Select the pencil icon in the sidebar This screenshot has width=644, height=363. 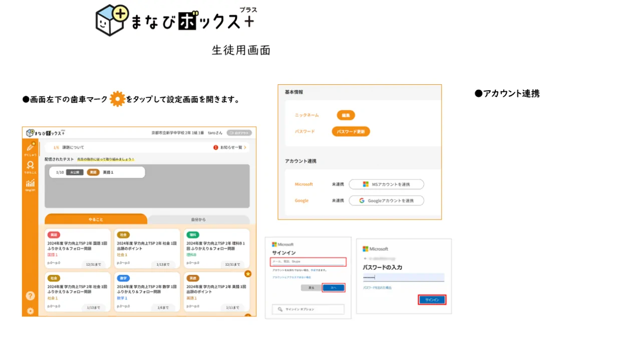point(30,147)
